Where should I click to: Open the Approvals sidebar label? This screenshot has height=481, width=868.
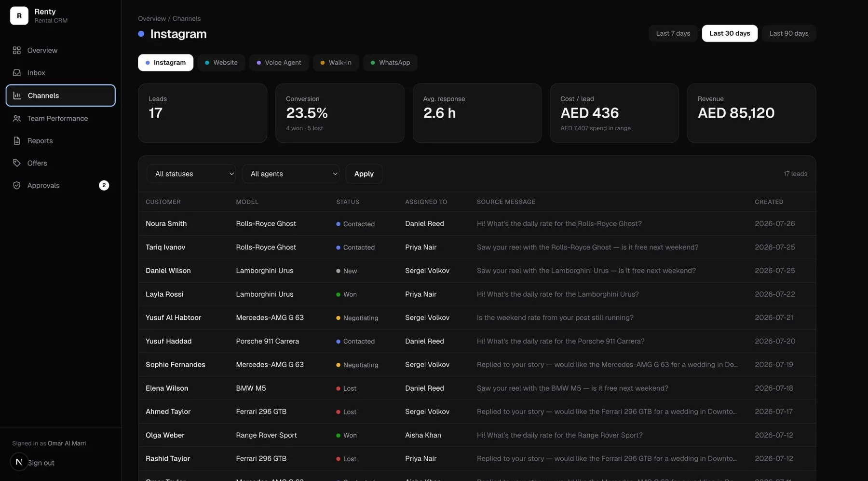coord(43,185)
